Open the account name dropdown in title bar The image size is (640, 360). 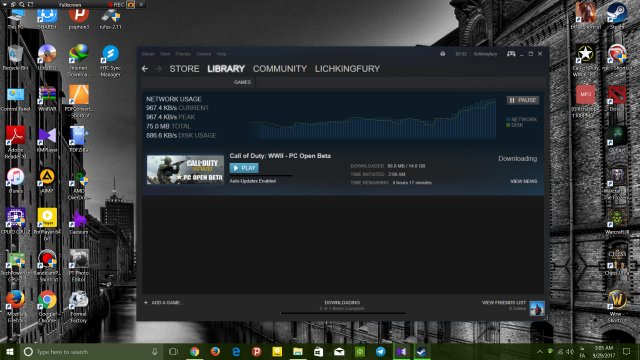[x=485, y=54]
